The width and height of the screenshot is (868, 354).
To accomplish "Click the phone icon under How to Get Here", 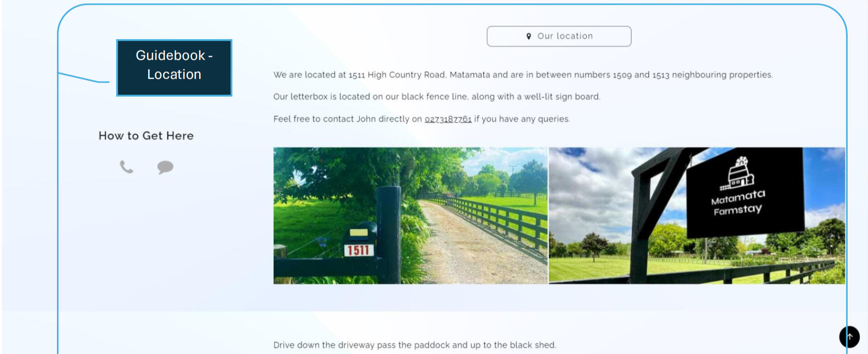I will click(x=126, y=167).
